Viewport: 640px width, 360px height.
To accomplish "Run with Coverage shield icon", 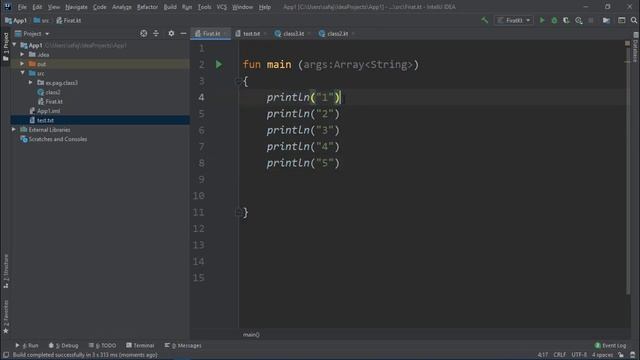I will click(566, 20).
